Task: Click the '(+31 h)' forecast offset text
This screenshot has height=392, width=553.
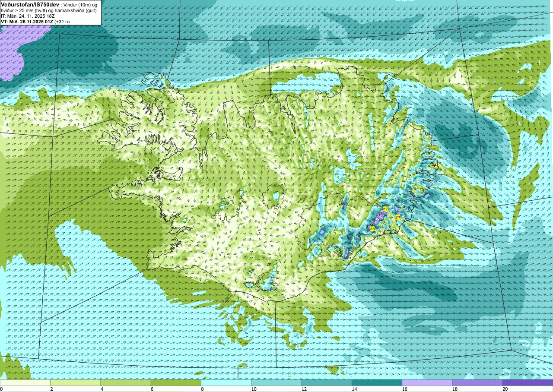Action: pos(62,22)
